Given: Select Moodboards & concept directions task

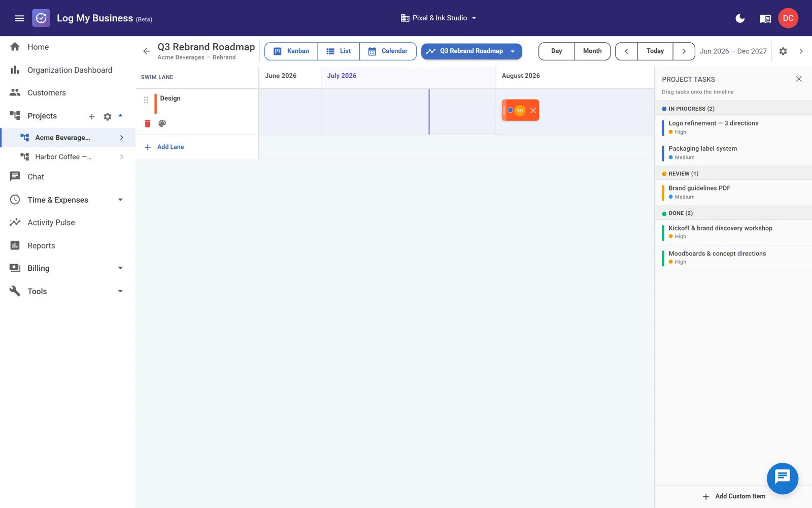Looking at the screenshot, I should click(x=733, y=258).
